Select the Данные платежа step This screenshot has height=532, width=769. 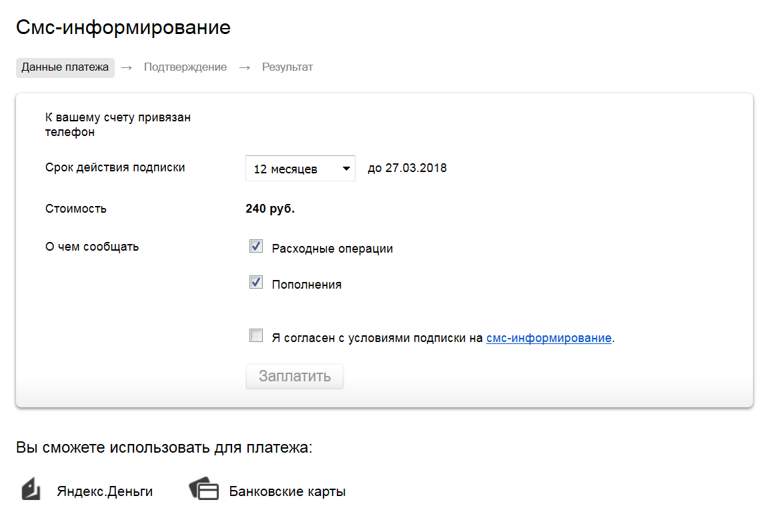pyautogui.click(x=65, y=67)
